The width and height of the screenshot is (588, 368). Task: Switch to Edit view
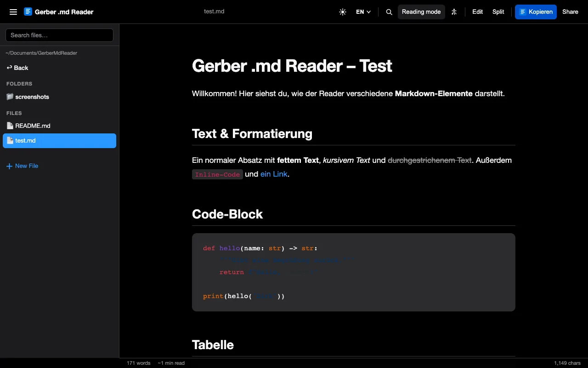[x=478, y=12]
